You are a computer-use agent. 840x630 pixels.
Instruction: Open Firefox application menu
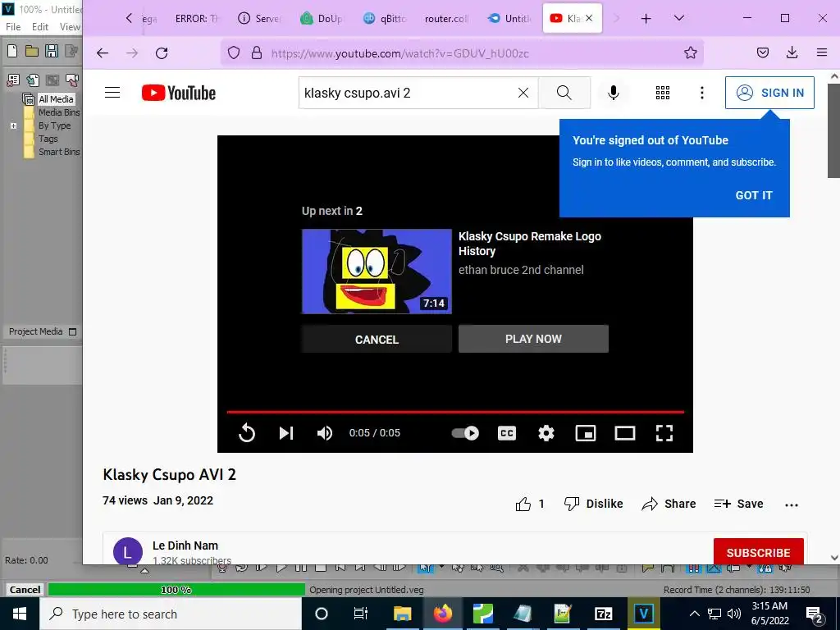(x=822, y=52)
